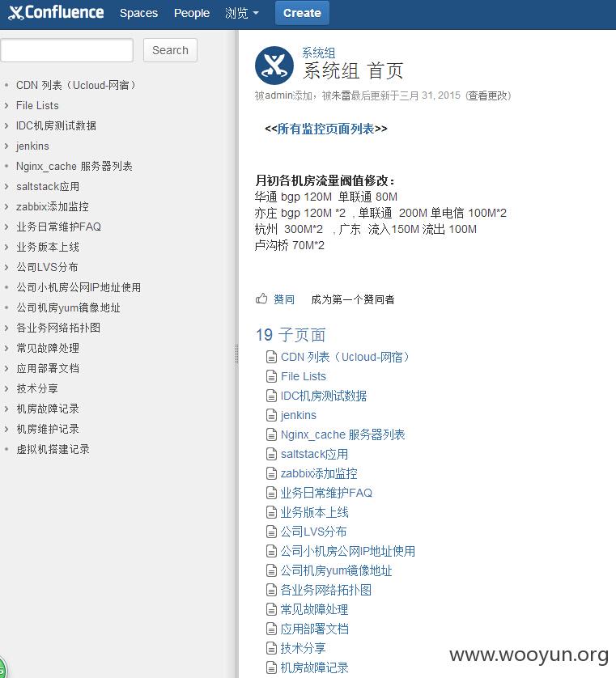Screen dimensions: 616x678
Task: Click page icon beside CDN 列表 child page
Action: 271,357
